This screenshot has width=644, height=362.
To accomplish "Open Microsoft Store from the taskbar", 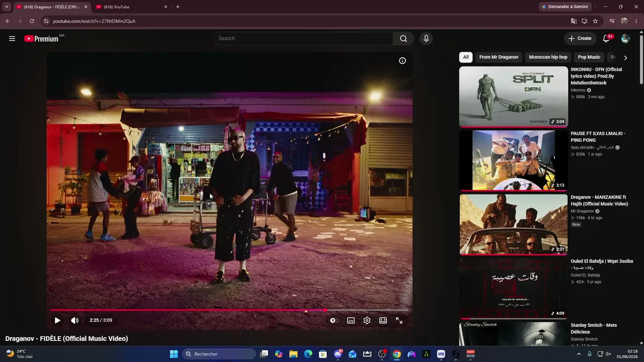I will 323,354.
